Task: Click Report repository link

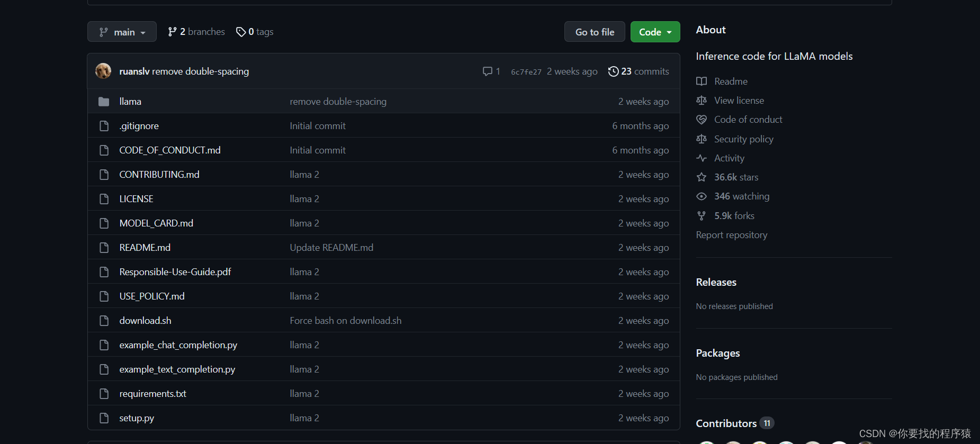Action: coord(732,234)
